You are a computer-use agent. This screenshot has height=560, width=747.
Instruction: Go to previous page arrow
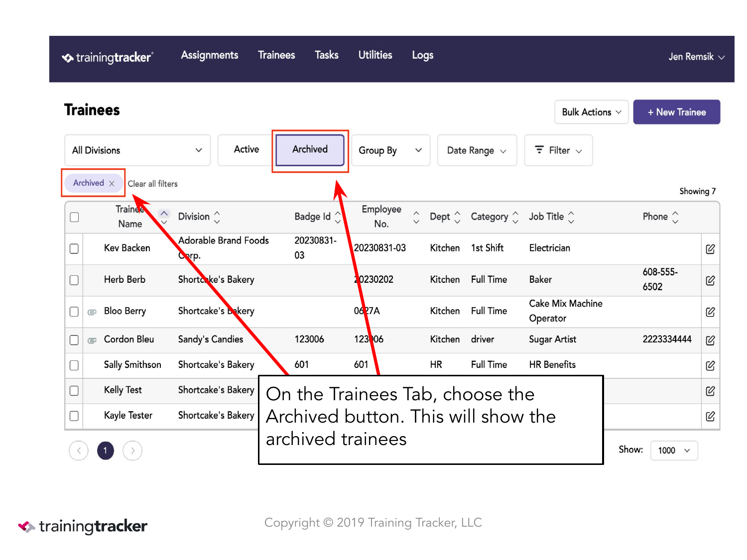tap(79, 450)
